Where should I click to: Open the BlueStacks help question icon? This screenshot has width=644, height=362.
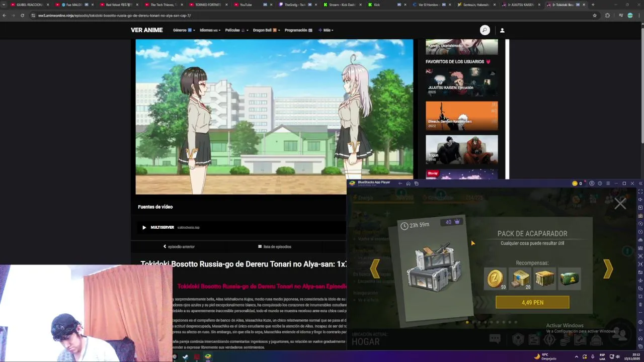pyautogui.click(x=600, y=184)
